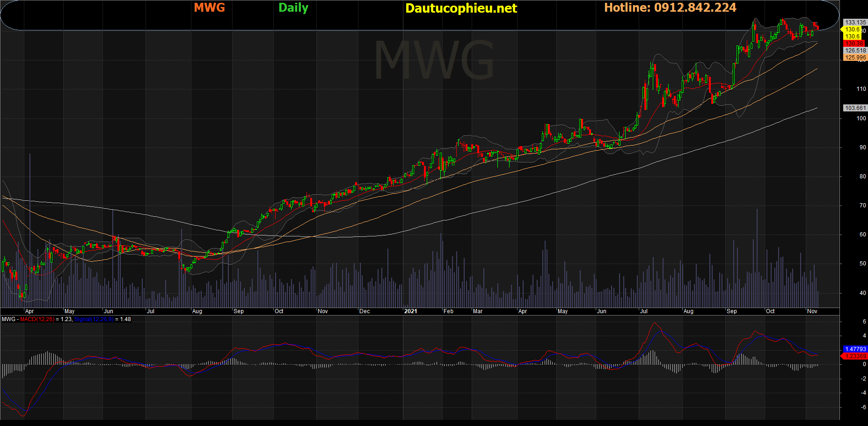Click the Daily timeframe label

tap(293, 7)
